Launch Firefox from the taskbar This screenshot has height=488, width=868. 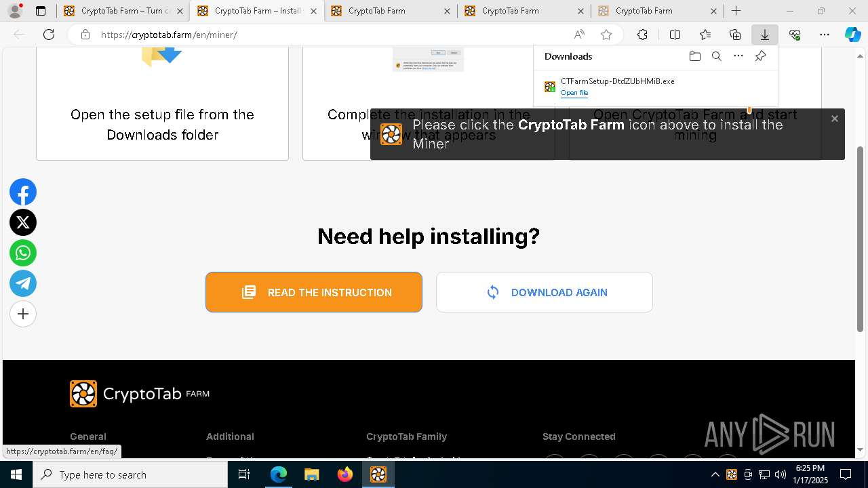tap(344, 474)
